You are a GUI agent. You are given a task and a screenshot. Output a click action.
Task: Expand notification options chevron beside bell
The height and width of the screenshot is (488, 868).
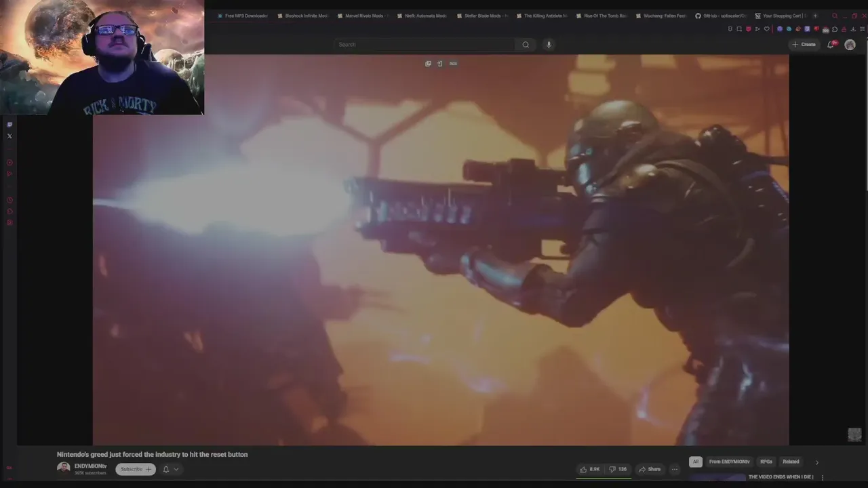pos(176,469)
